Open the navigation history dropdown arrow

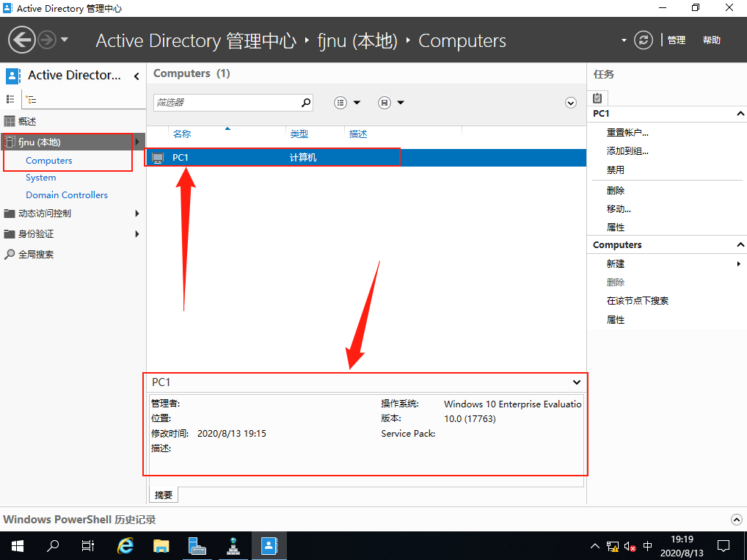pyautogui.click(x=65, y=40)
